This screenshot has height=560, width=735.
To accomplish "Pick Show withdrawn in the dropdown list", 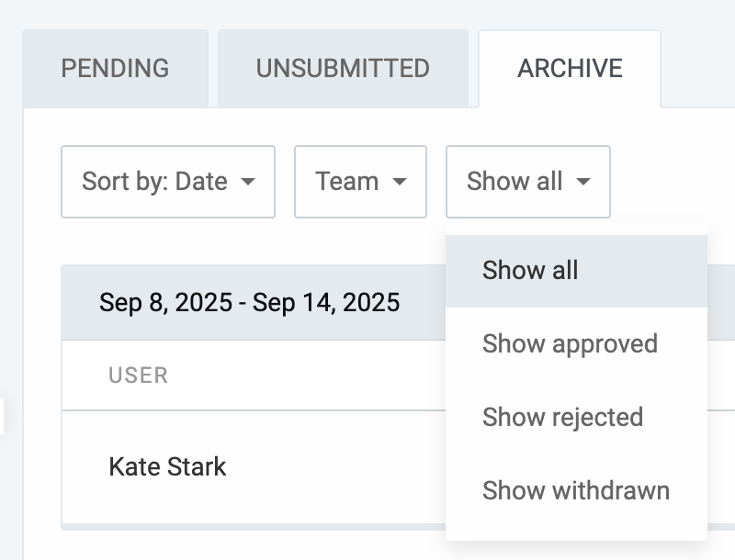I will (x=575, y=490).
